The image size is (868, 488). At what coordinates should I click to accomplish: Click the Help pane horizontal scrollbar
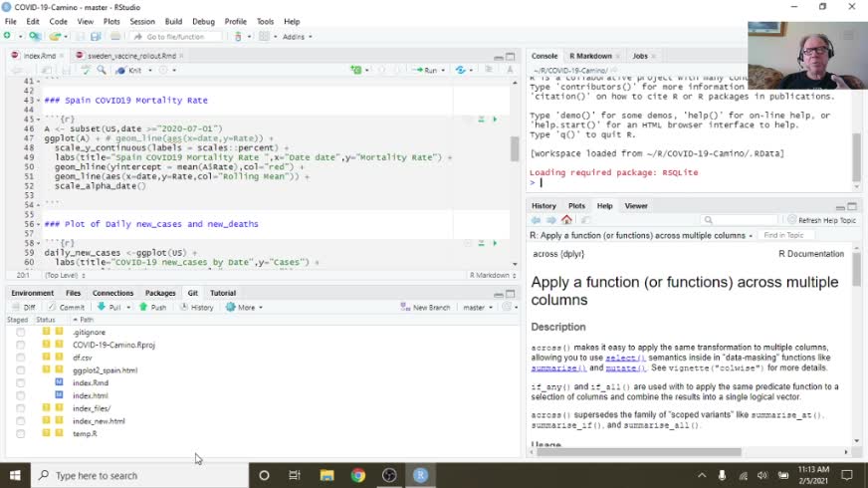click(x=639, y=452)
